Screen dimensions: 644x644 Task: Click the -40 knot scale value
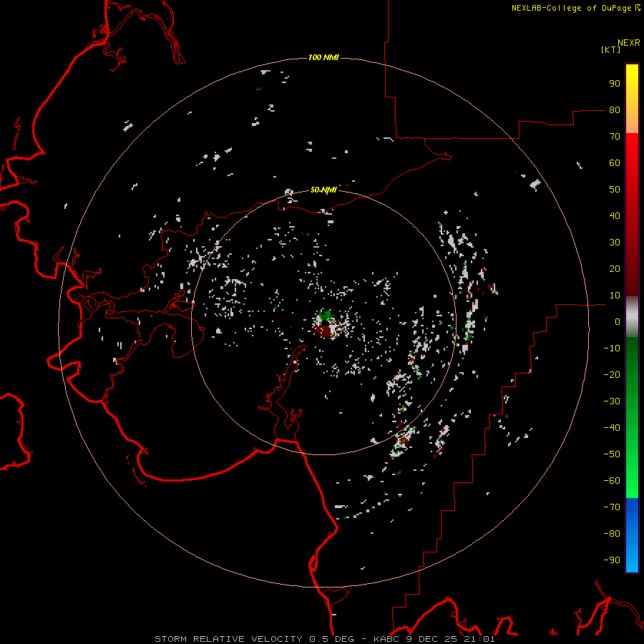612,428
